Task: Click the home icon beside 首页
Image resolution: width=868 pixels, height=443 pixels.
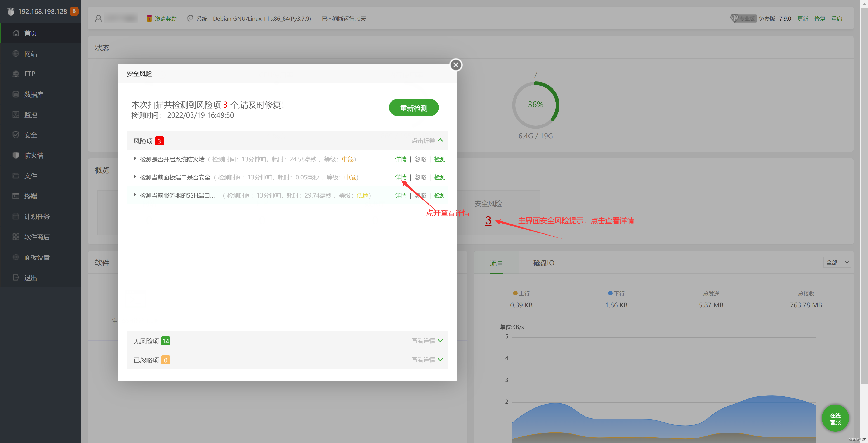Action: (16, 33)
